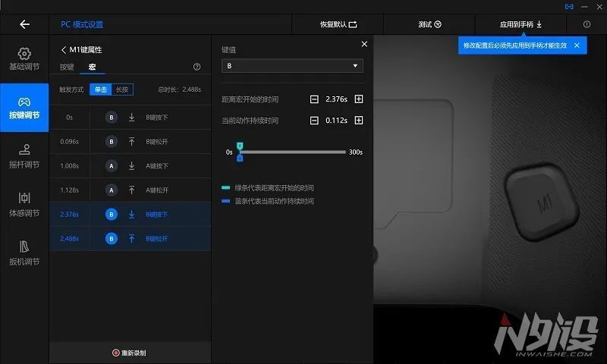607x364 pixels.
Task: Open 基础调节 basic settings in sidebar
Action: 24,59
